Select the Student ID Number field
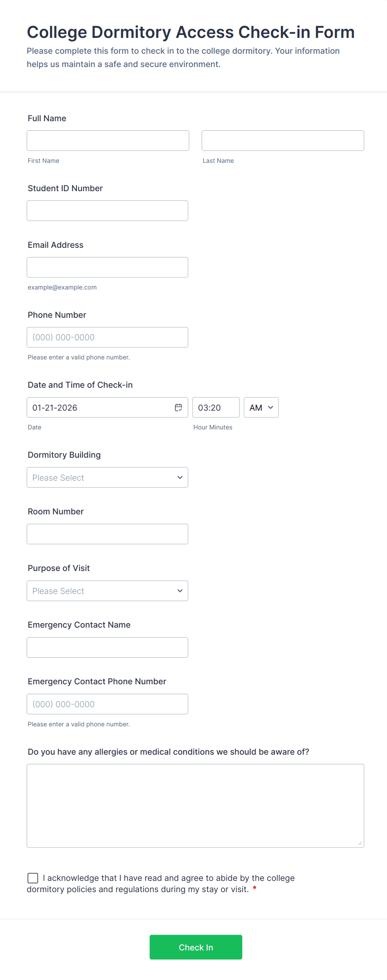Screen dimensions: 387x980 107,211
